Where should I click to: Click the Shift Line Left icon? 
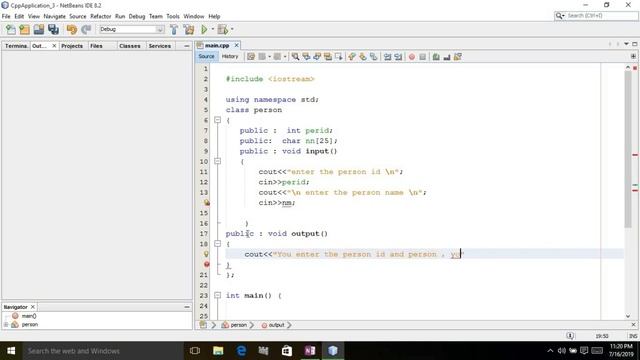click(387, 57)
